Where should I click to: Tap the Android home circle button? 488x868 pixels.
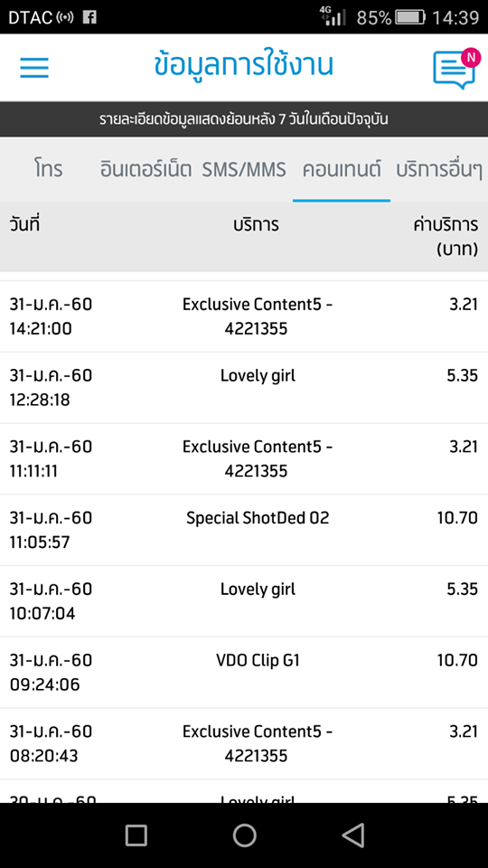pyautogui.click(x=244, y=835)
